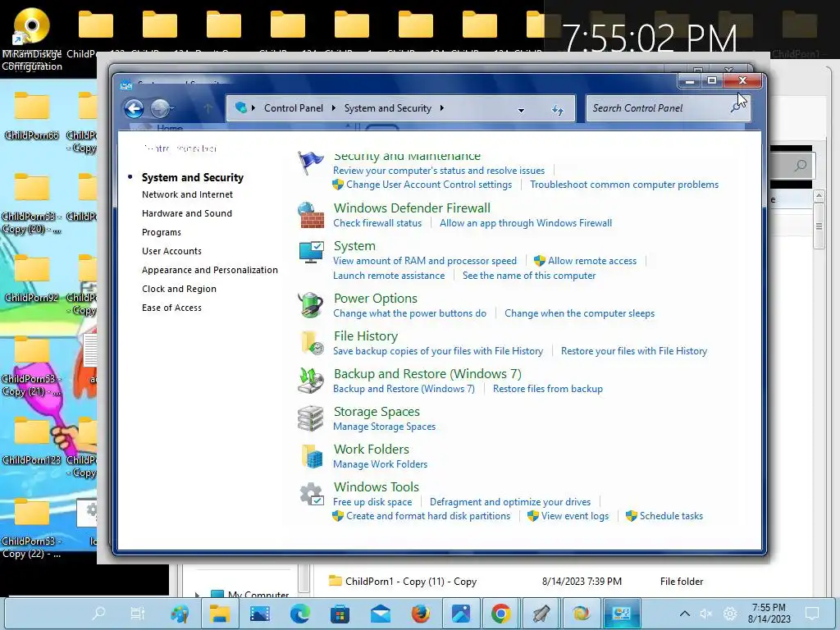Select User Accounts in the sidebar

[171, 251]
